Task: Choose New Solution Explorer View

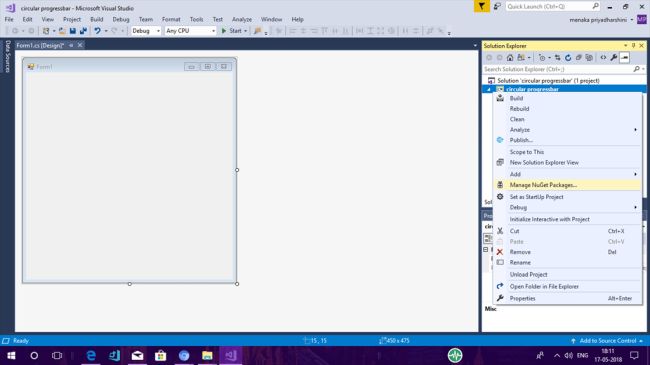Action: pos(568,163)
